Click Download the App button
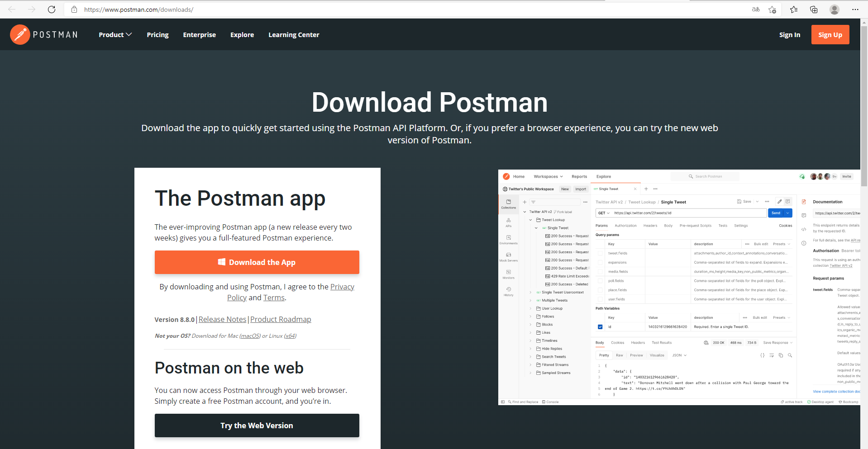Viewport: 868px width, 449px height. (257, 262)
